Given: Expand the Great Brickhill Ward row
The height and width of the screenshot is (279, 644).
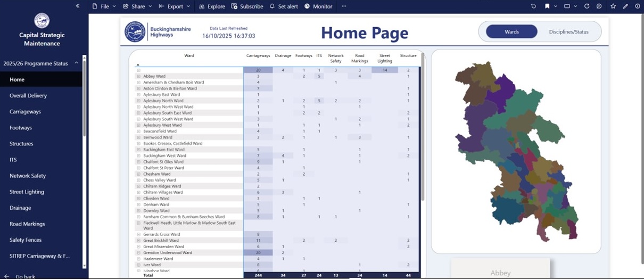Looking at the screenshot, I should (138, 241).
